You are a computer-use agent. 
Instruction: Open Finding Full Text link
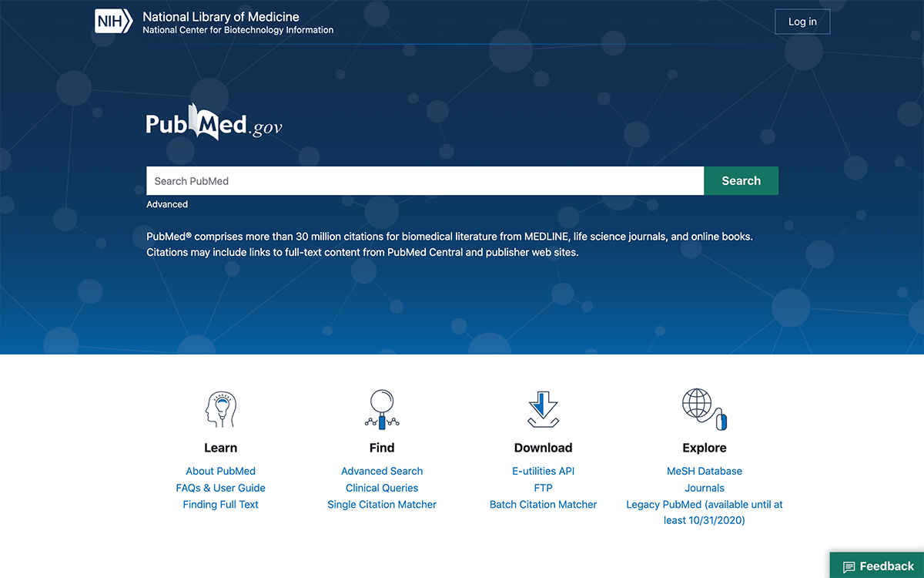220,505
